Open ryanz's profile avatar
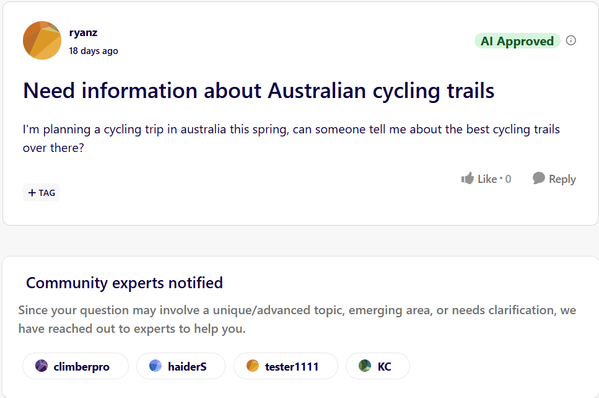 pyautogui.click(x=42, y=40)
